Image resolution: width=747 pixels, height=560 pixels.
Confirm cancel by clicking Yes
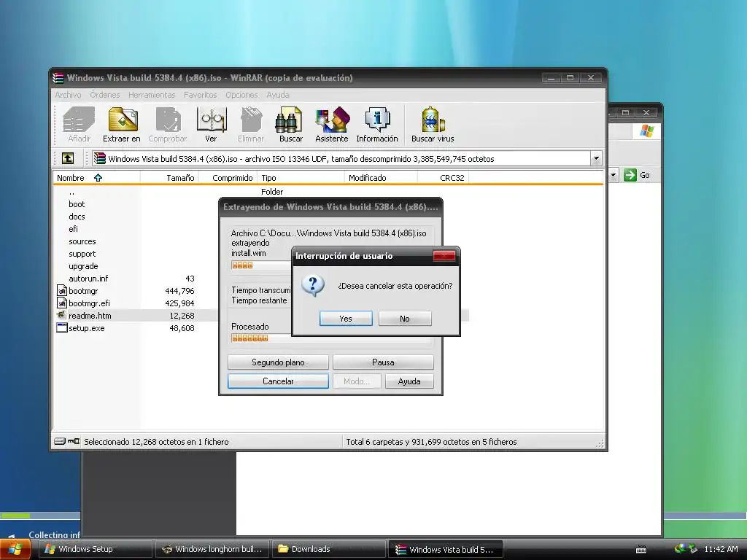(346, 319)
